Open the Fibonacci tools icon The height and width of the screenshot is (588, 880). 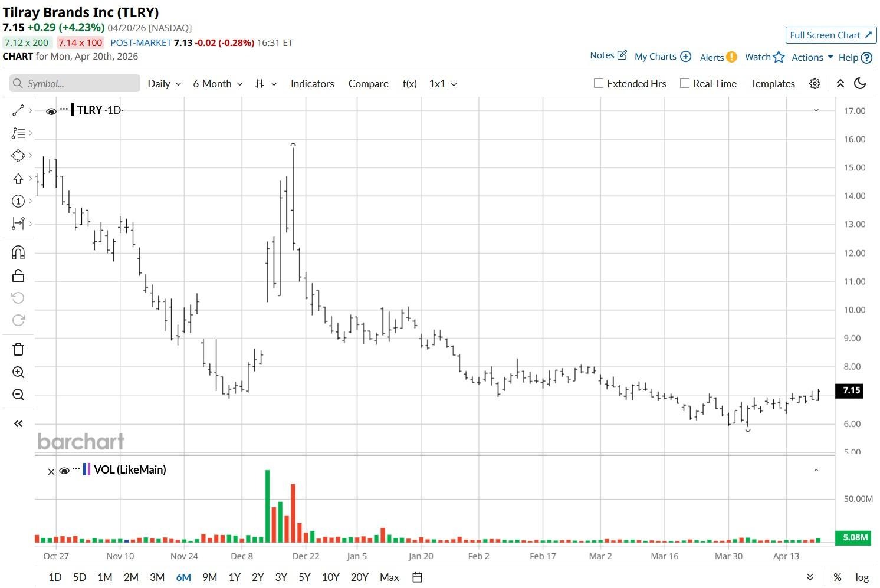[x=18, y=133]
